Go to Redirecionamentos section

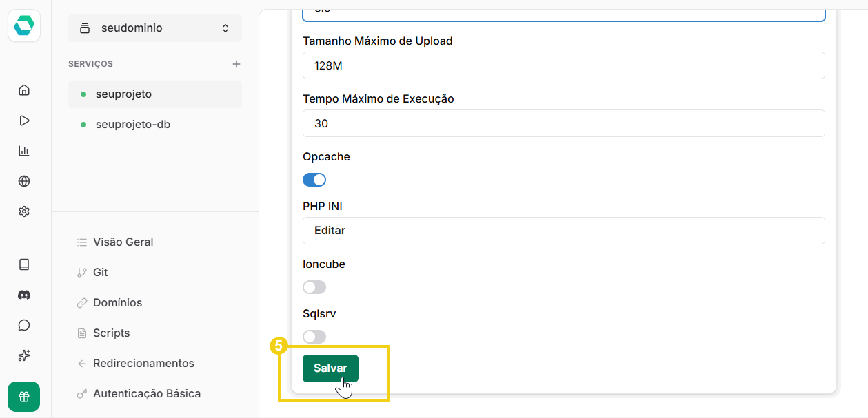click(x=145, y=363)
